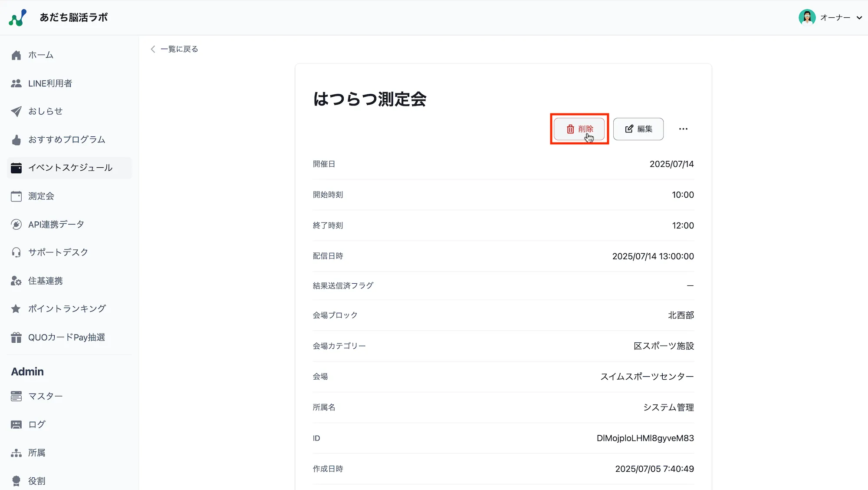Click the 削除 delete button
868x490 pixels.
[x=579, y=129]
